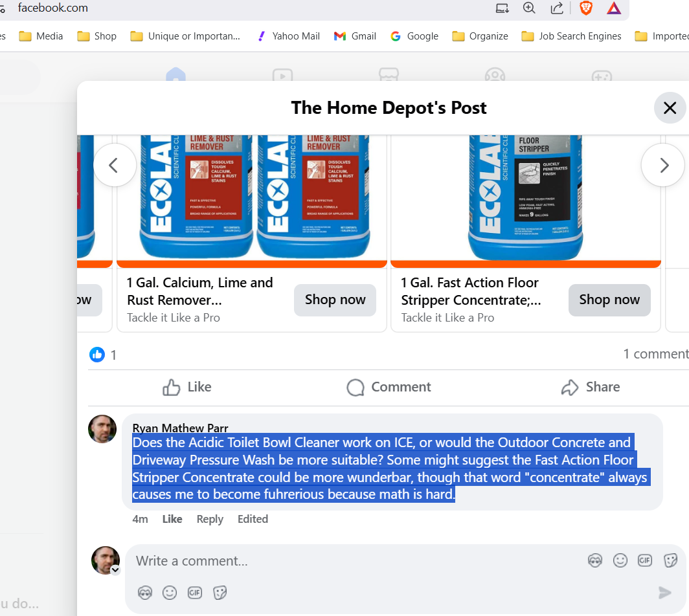
Task: Click the 1 Gal. Calcium, Lime and Rust Remover title
Action: (200, 291)
